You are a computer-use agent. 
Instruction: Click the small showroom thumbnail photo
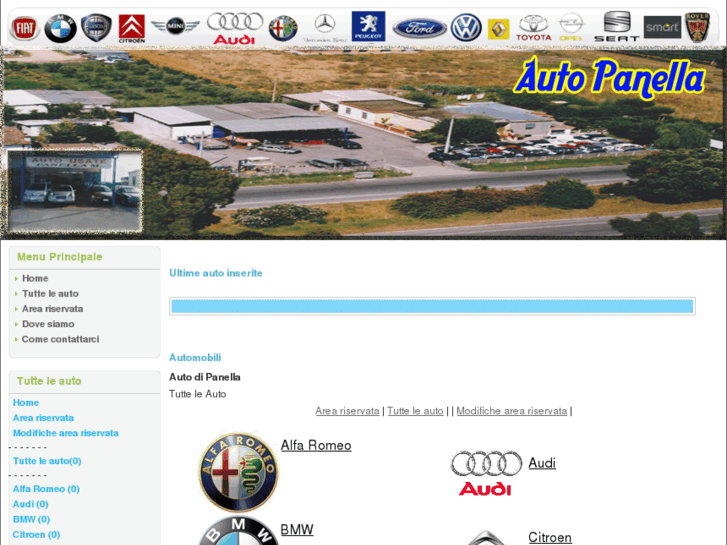75,191
